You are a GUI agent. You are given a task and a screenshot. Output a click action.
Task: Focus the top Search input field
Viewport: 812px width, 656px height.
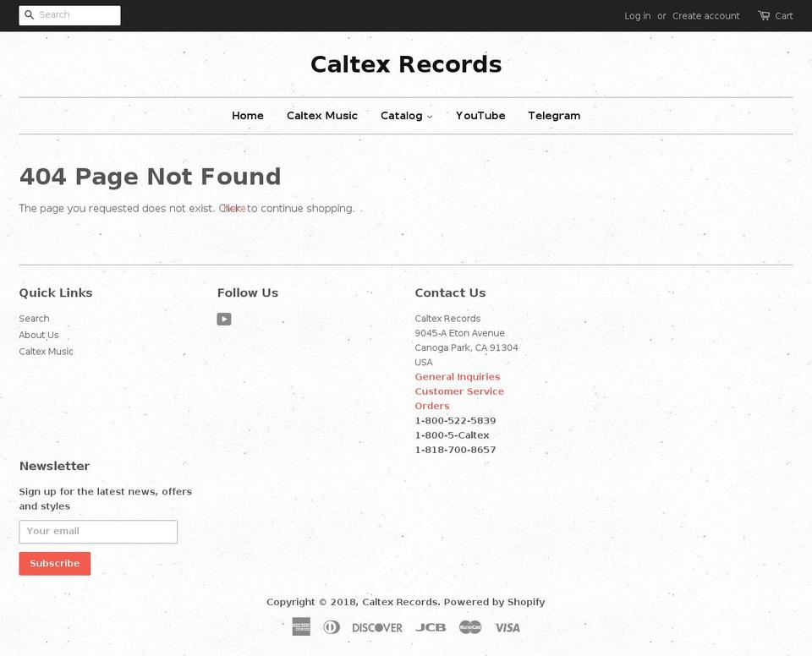70,15
